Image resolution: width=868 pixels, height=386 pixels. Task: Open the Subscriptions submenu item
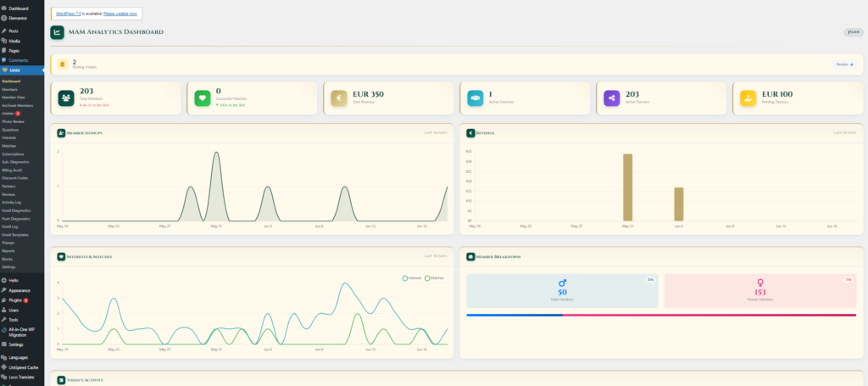tap(13, 154)
